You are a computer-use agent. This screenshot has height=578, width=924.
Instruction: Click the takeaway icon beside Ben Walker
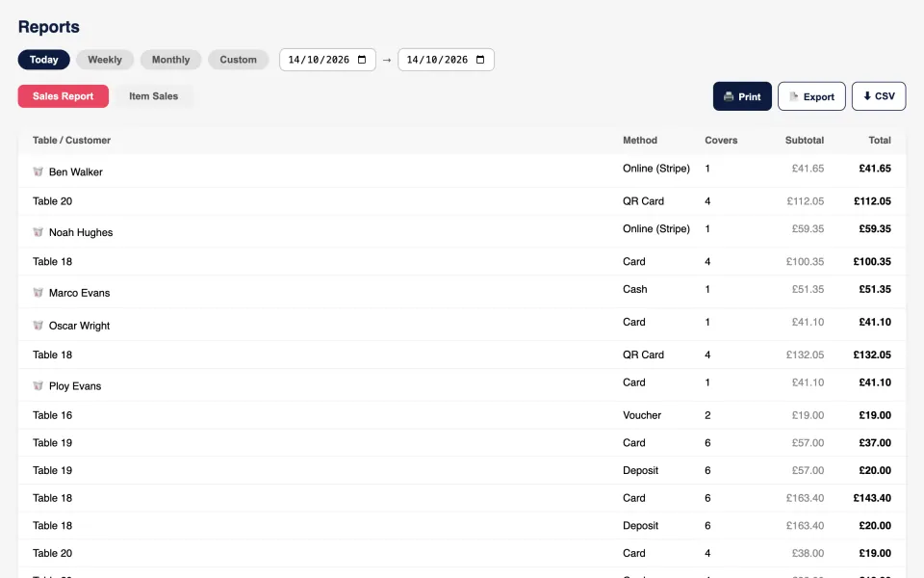point(38,171)
